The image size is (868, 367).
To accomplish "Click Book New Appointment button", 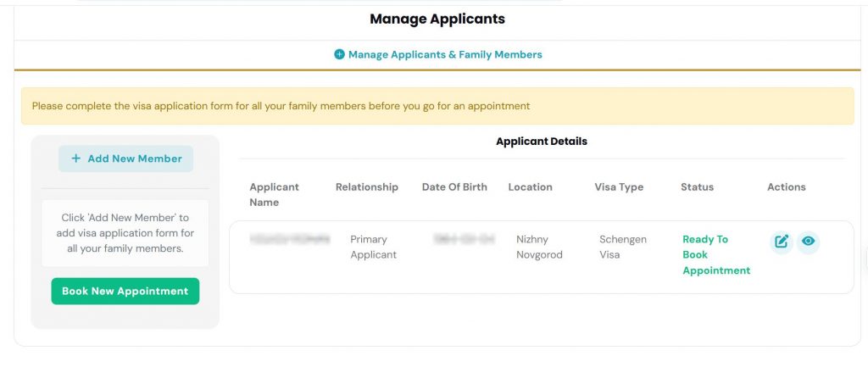I will pyautogui.click(x=125, y=292).
